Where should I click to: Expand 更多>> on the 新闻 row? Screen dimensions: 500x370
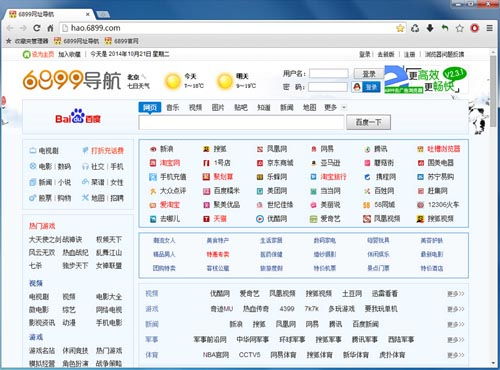456,325
